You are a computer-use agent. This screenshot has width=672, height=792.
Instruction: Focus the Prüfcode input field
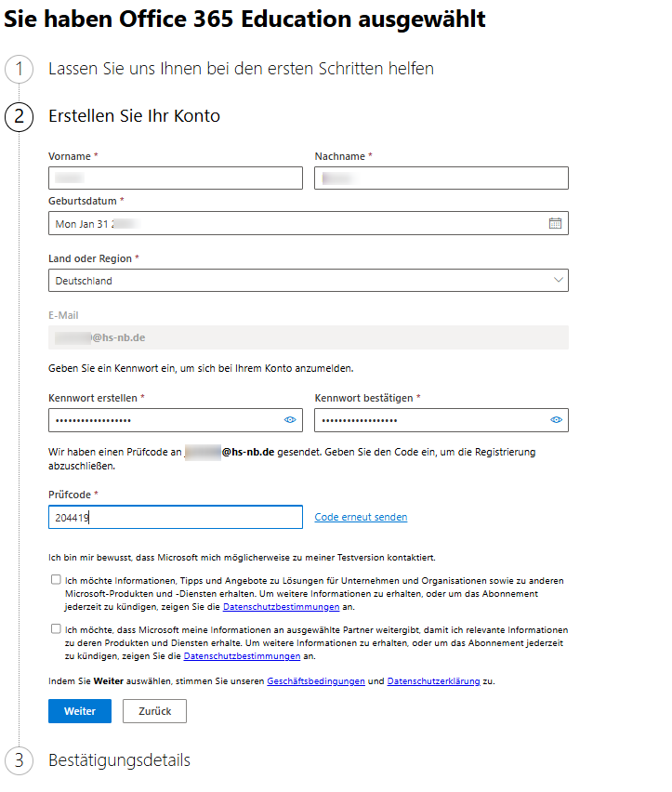click(176, 517)
